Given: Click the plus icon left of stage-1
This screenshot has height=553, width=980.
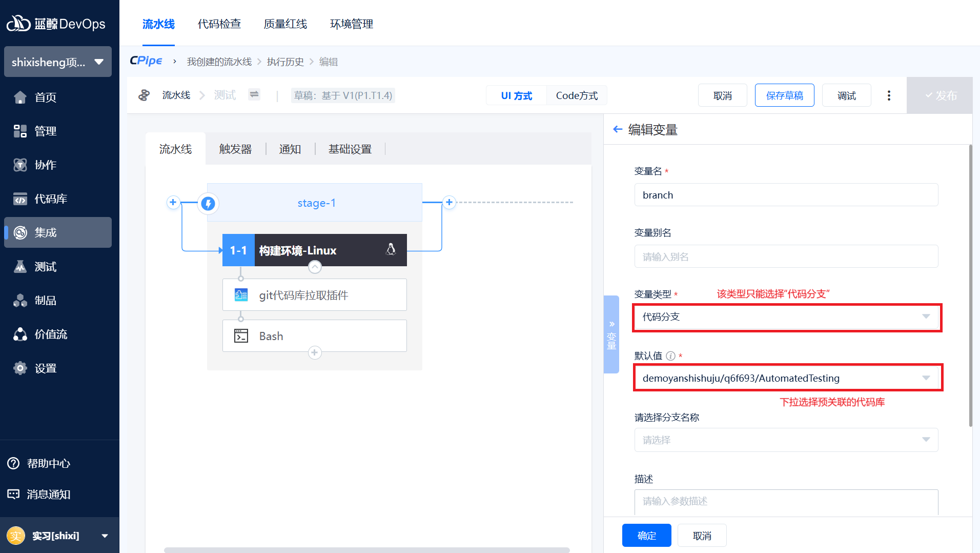Looking at the screenshot, I should tap(173, 202).
